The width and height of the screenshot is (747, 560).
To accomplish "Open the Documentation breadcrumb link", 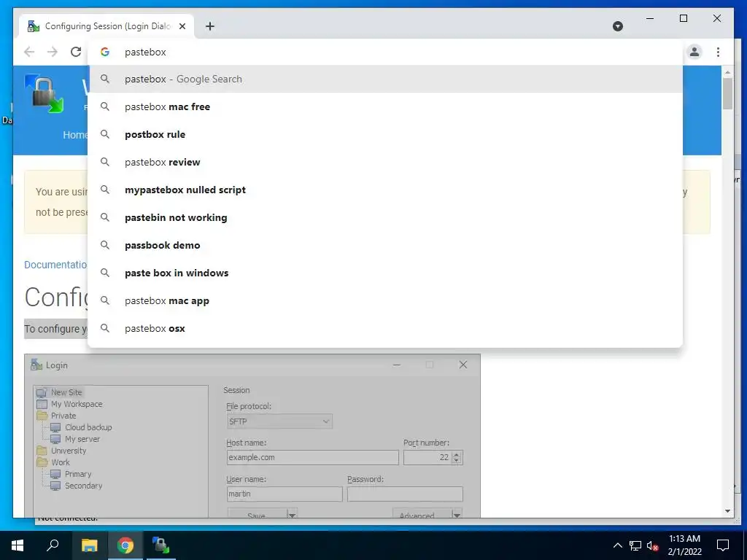I will click(x=55, y=265).
